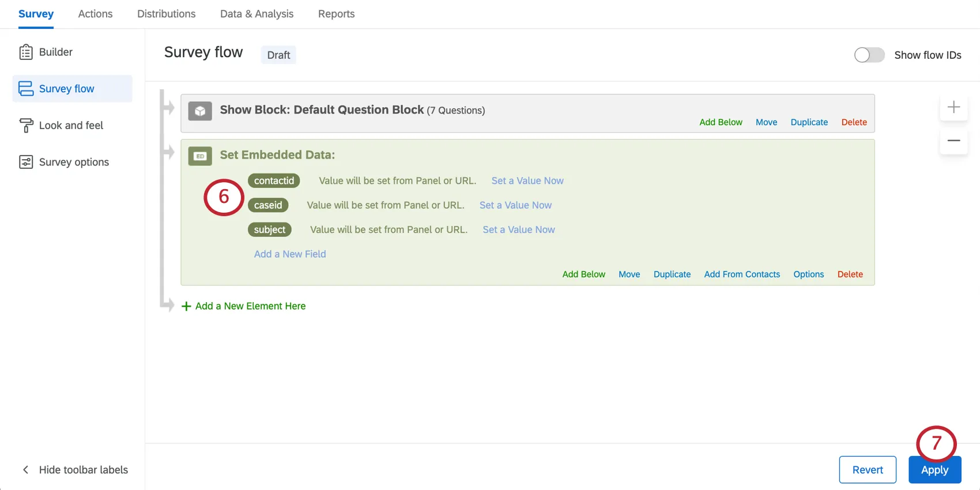Image resolution: width=980 pixels, height=490 pixels.
Task: Delete the Default Question Block element
Action: (x=854, y=122)
